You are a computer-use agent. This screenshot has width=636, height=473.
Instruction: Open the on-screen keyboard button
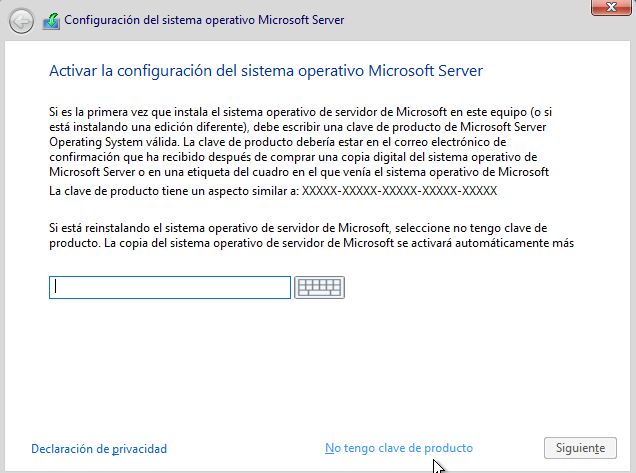[x=319, y=287]
